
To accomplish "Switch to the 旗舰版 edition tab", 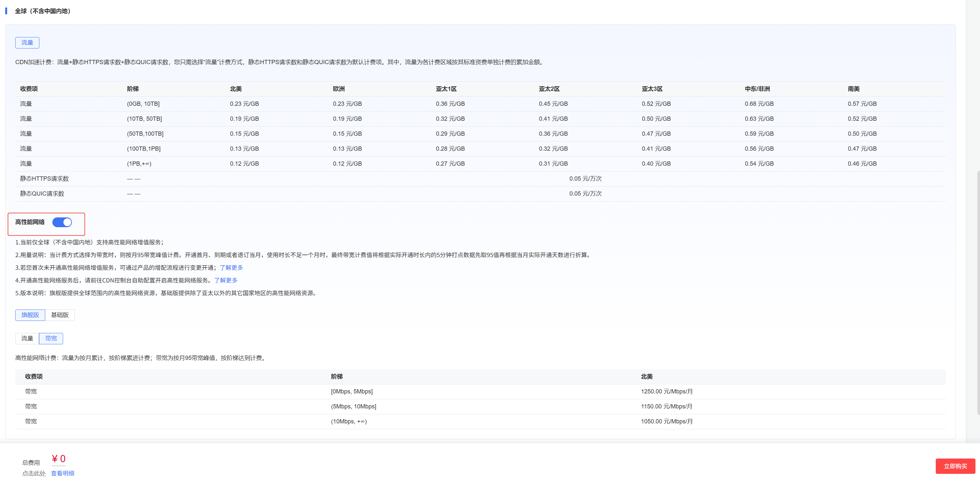I will tap(30, 315).
